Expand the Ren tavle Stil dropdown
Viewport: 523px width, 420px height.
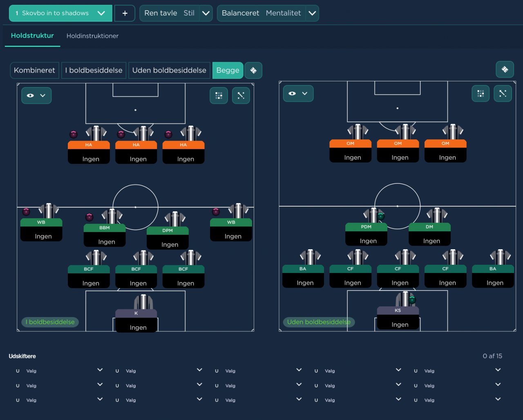pos(206,13)
